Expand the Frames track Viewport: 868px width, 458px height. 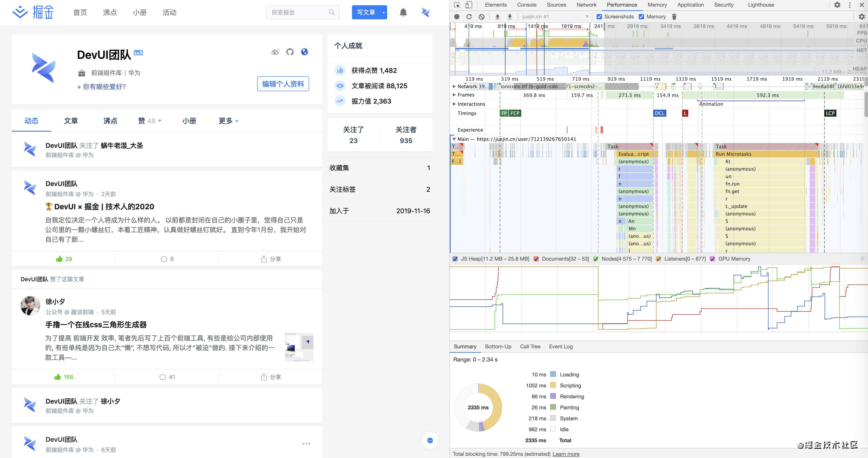[x=454, y=95]
